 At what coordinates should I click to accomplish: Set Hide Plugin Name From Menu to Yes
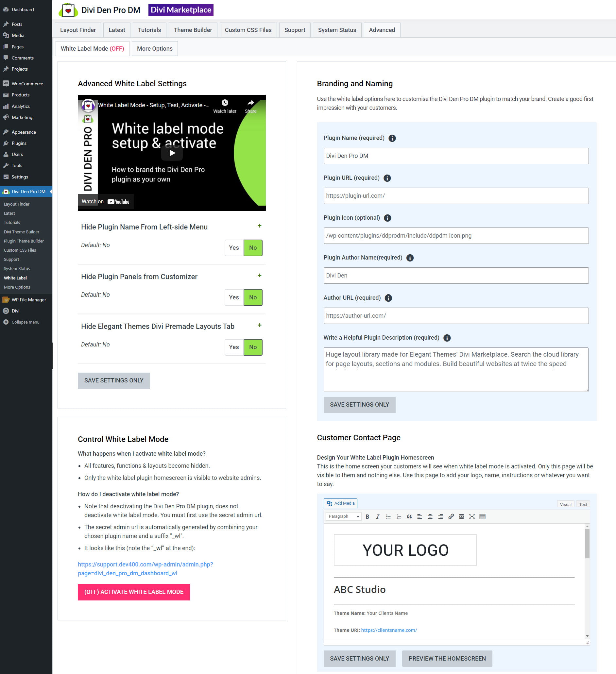coord(234,248)
